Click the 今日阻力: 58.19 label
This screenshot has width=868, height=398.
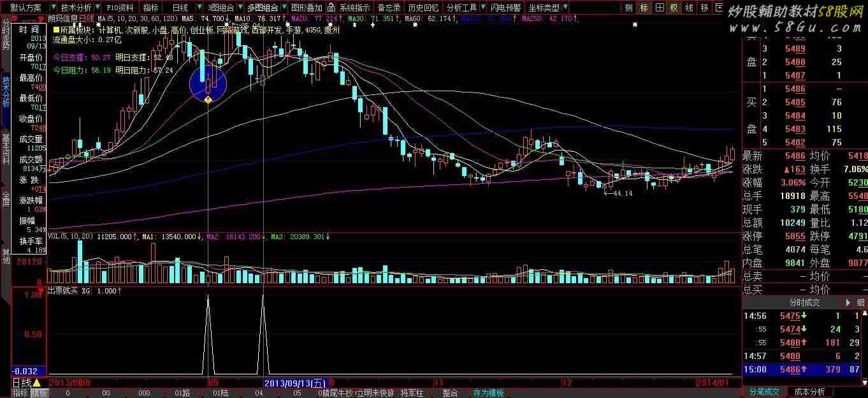click(82, 70)
